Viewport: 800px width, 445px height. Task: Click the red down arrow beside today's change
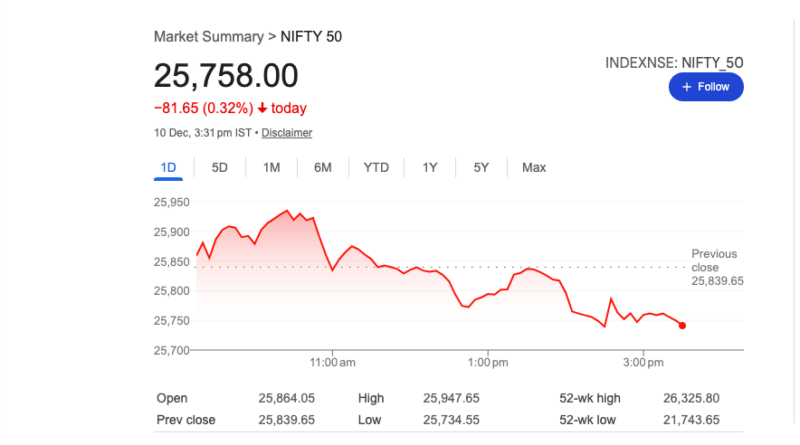[262, 109]
